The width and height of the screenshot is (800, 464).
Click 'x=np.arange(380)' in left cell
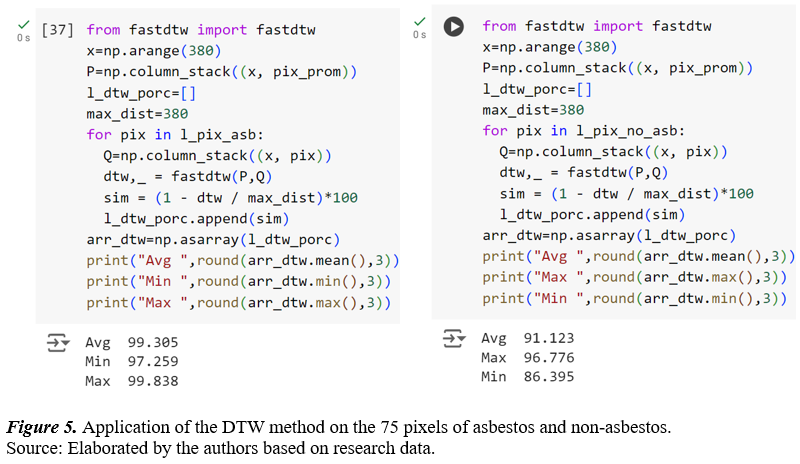[x=154, y=51]
